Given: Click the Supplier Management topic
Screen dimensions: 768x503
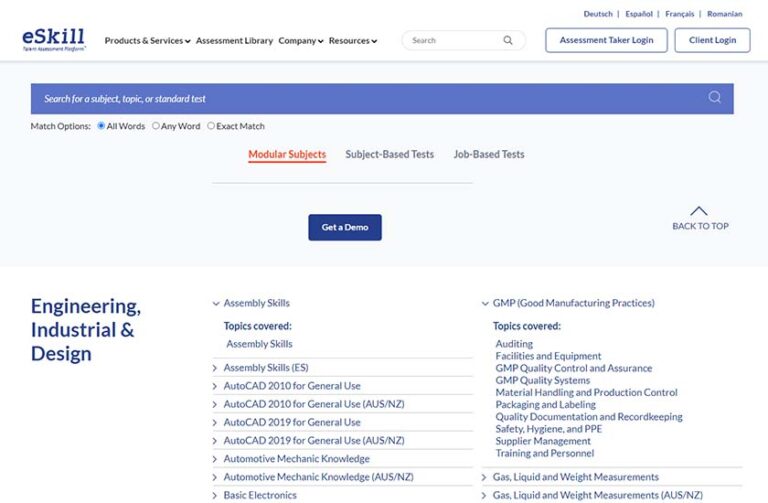Looking at the screenshot, I should pyautogui.click(x=543, y=441).
